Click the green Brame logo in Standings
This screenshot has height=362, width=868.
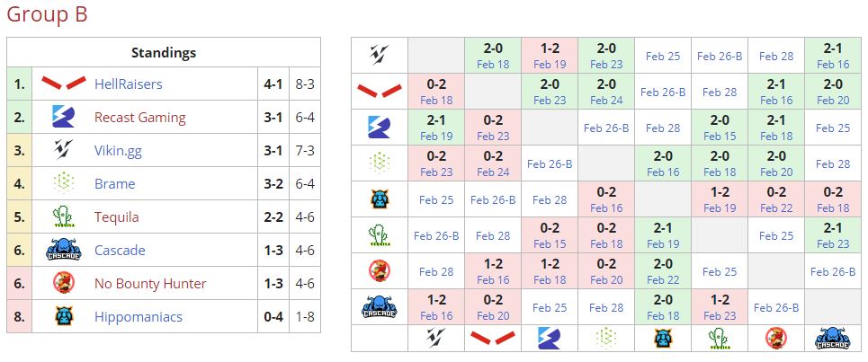click(63, 184)
